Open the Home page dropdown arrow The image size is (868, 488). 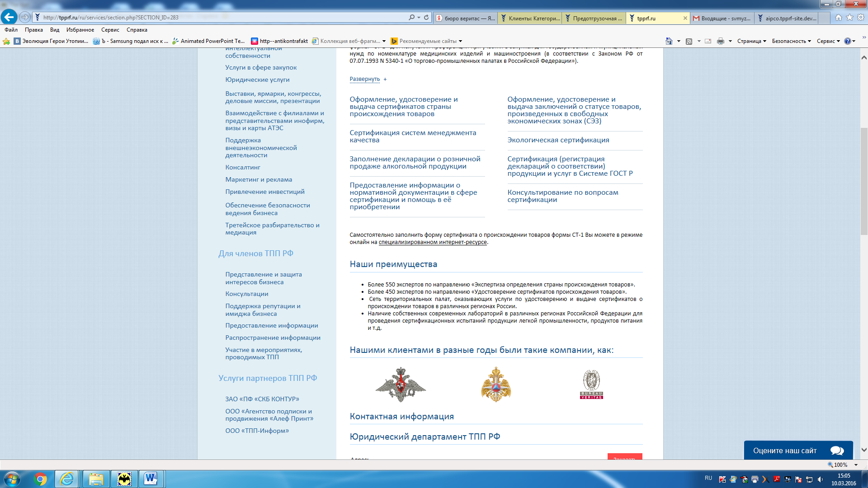pos(679,41)
